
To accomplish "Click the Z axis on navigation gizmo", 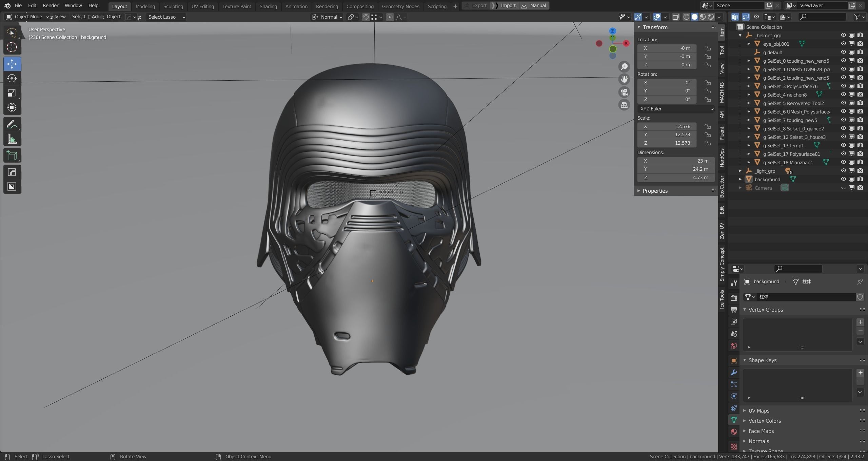I will [612, 31].
